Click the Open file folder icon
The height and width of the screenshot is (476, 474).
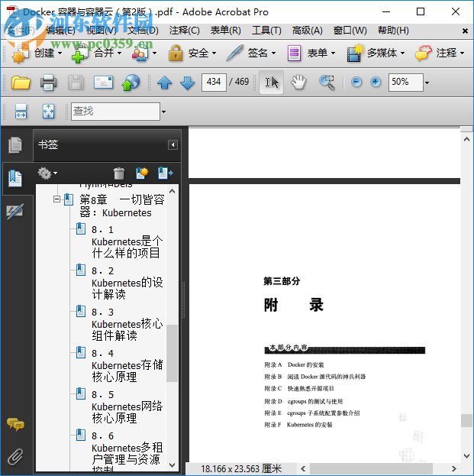click(x=21, y=83)
